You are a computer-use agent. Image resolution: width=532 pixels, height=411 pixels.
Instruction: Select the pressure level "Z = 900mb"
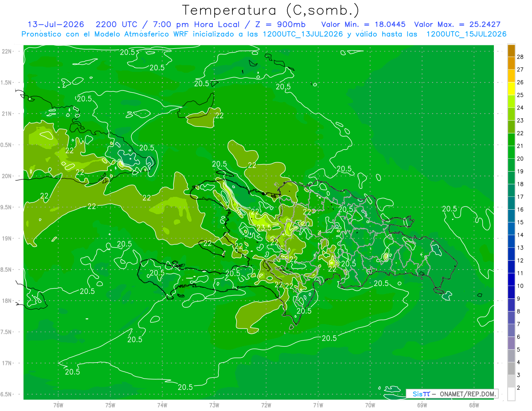[x=278, y=24]
